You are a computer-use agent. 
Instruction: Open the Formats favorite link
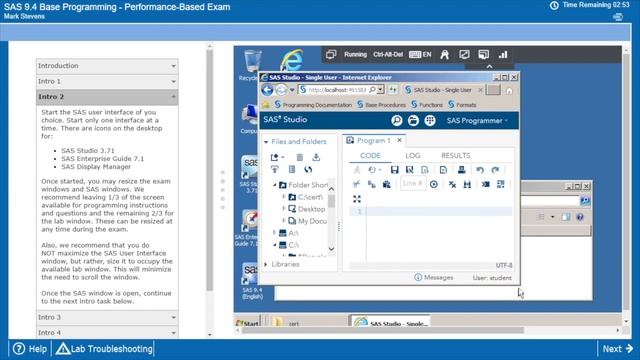pyautogui.click(x=462, y=105)
